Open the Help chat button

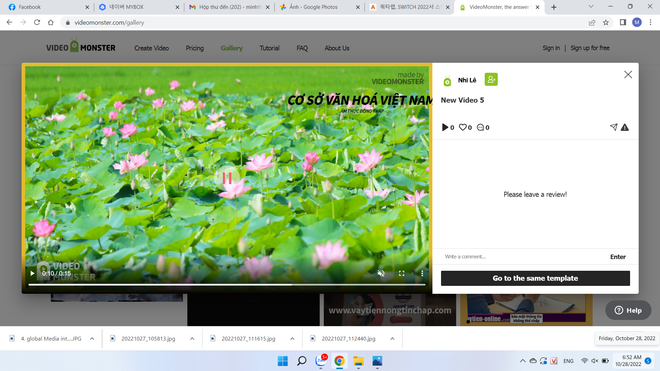coord(628,310)
